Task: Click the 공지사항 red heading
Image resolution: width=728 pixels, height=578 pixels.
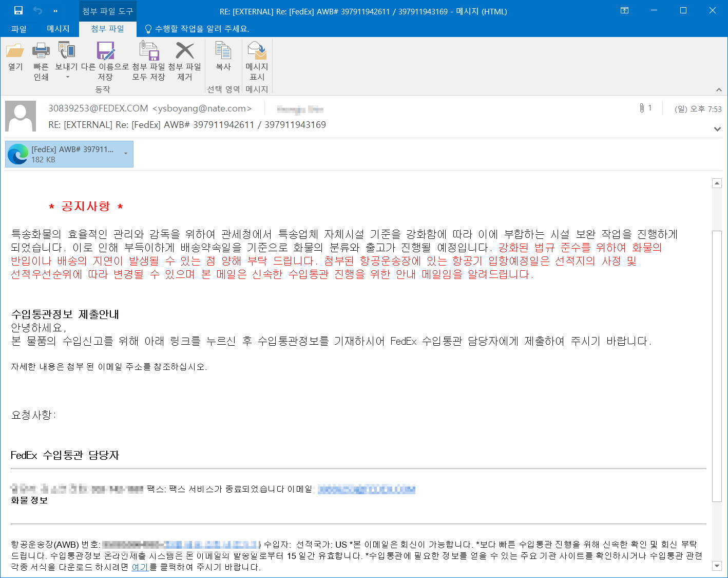Action: click(x=86, y=207)
